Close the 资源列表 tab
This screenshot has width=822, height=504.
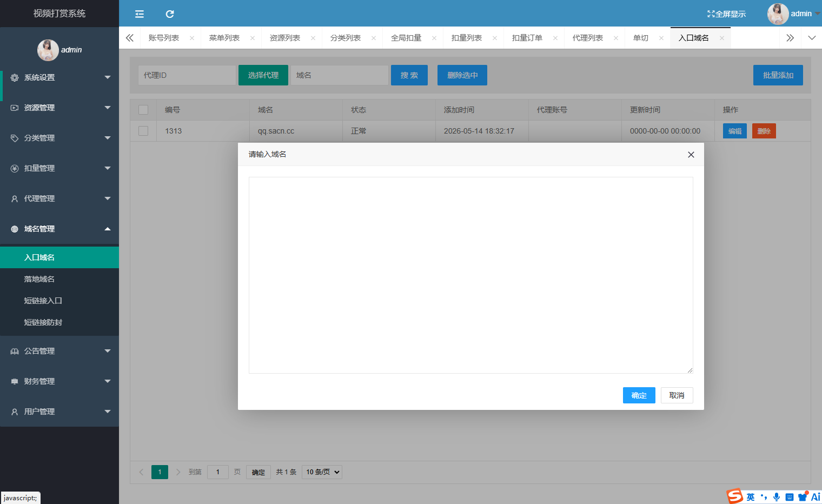pos(313,38)
